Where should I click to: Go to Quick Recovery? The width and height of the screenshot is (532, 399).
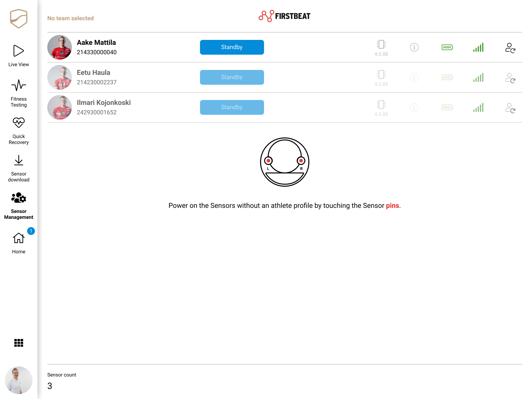click(19, 131)
